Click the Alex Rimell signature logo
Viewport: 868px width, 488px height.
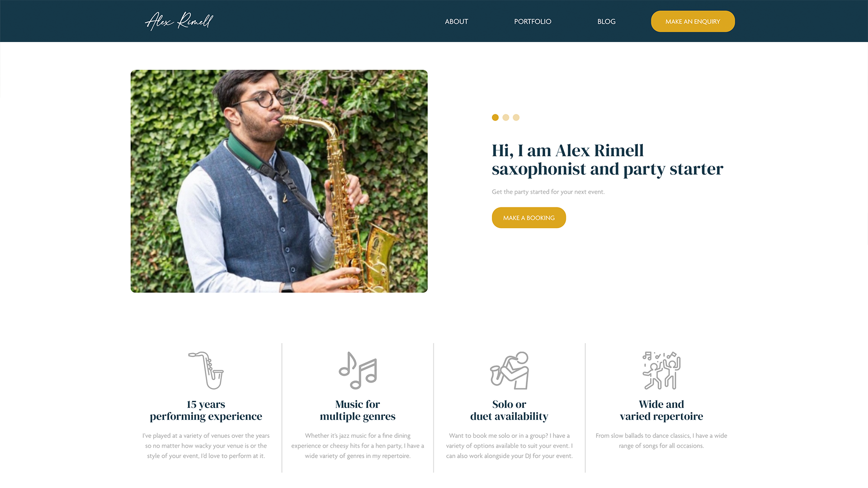pyautogui.click(x=179, y=21)
